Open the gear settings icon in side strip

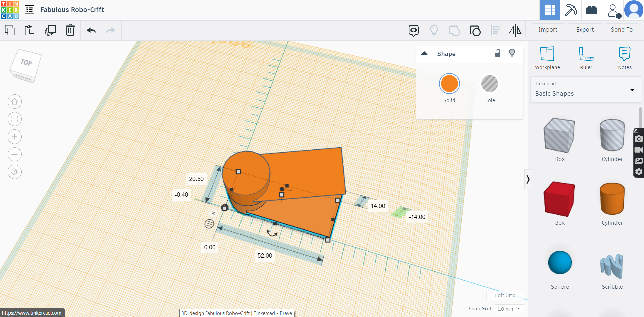coord(639,172)
